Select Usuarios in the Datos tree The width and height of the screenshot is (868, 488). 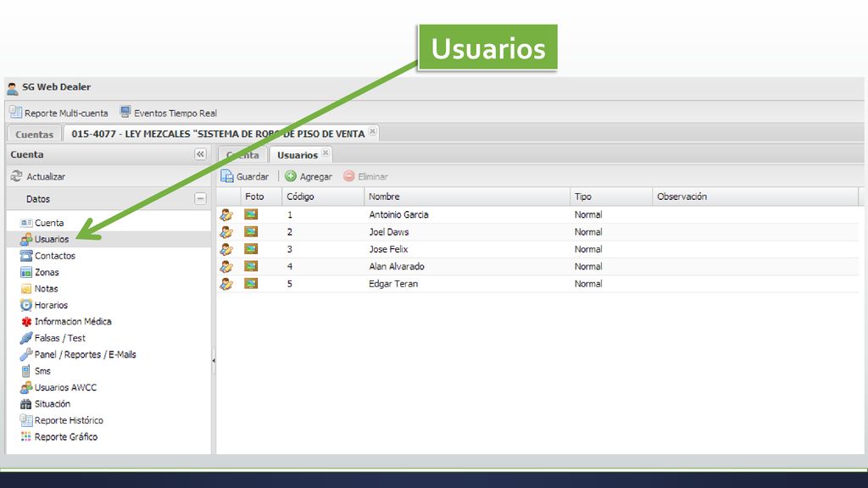(44, 239)
